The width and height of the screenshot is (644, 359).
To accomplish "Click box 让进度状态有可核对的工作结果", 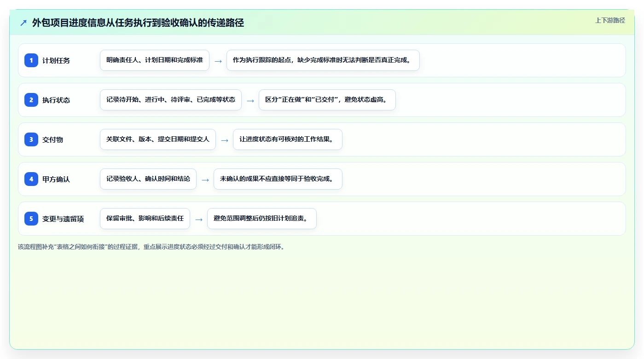I will coord(288,139).
